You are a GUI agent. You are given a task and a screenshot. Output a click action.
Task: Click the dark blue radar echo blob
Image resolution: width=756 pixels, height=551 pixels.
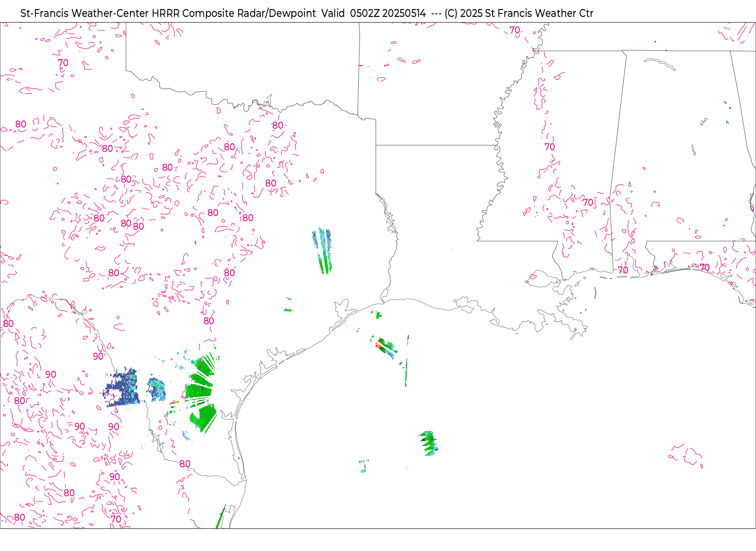122,387
